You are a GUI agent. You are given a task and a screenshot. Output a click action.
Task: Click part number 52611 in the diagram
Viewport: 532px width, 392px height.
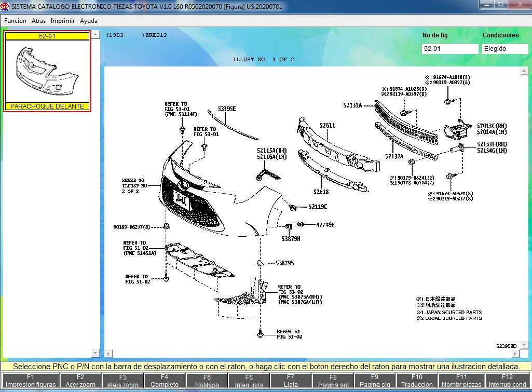[x=328, y=126]
